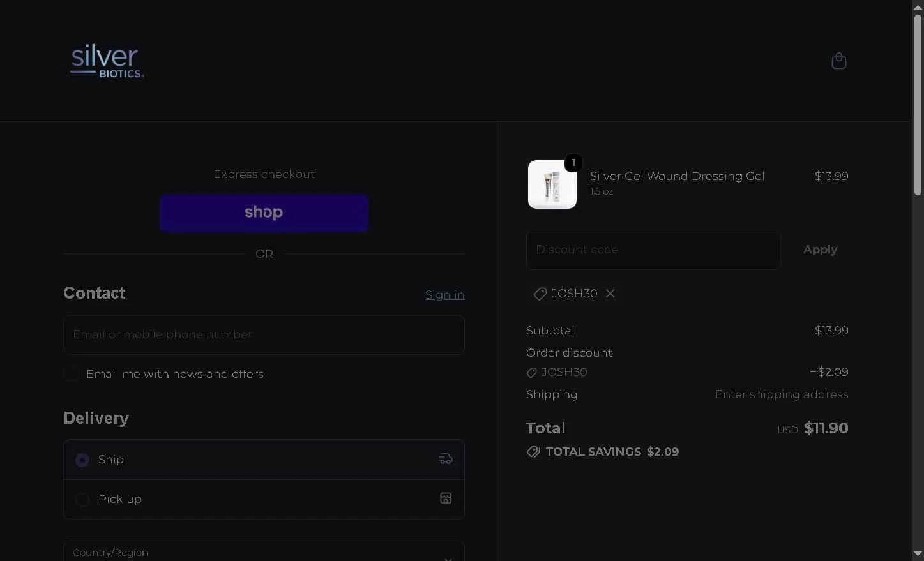Image resolution: width=924 pixels, height=561 pixels.
Task: Open the Country/Region dropdown
Action: tap(264, 551)
